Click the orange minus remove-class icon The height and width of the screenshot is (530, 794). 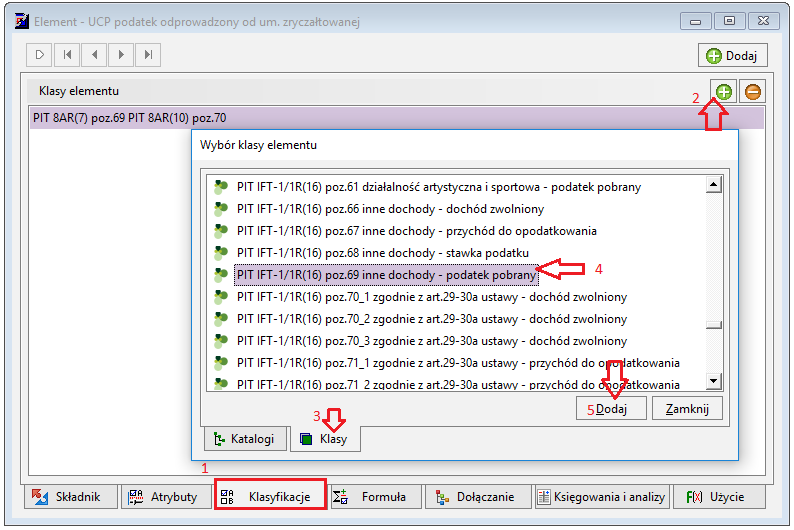click(752, 92)
